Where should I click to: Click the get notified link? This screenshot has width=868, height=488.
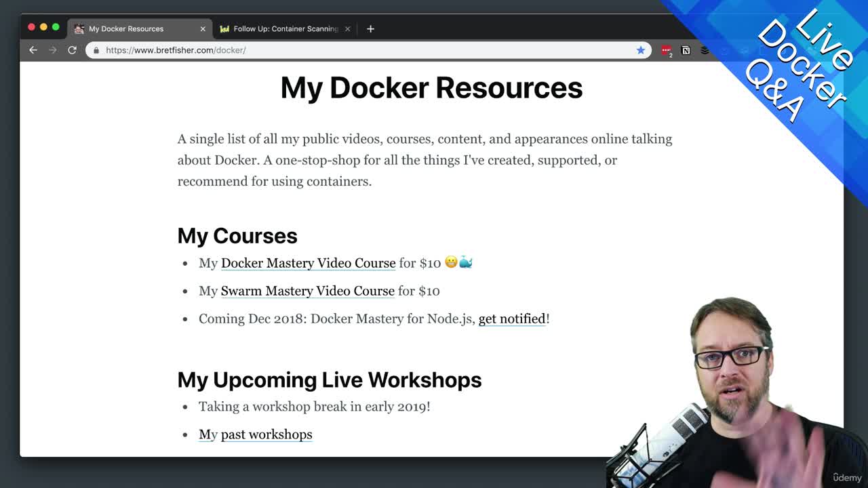coord(512,319)
